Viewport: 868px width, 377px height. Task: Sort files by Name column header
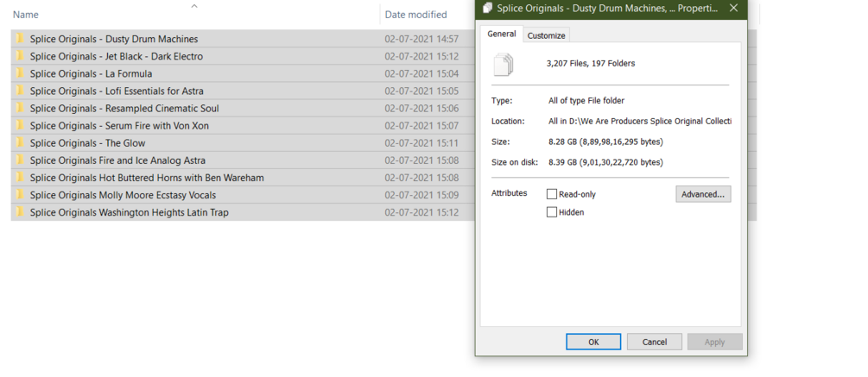pyautogui.click(x=25, y=15)
